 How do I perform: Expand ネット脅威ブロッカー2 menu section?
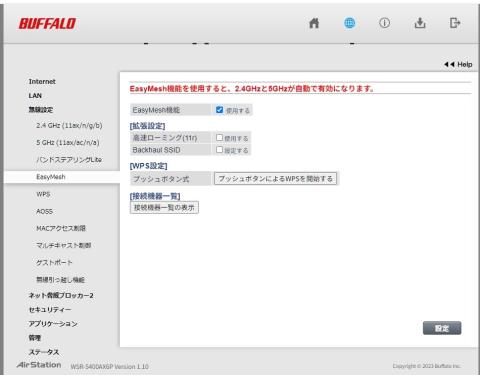pyautogui.click(x=61, y=295)
